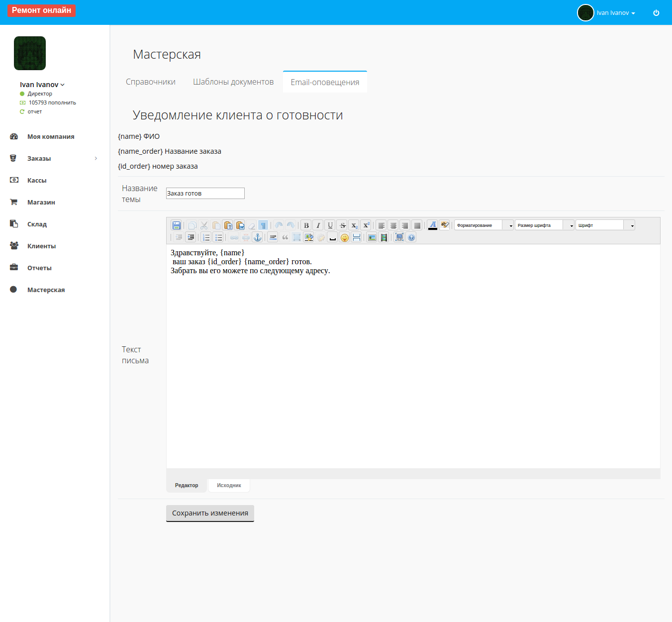672x622 pixels.
Task: Align text left in the editor
Action: coord(382,225)
